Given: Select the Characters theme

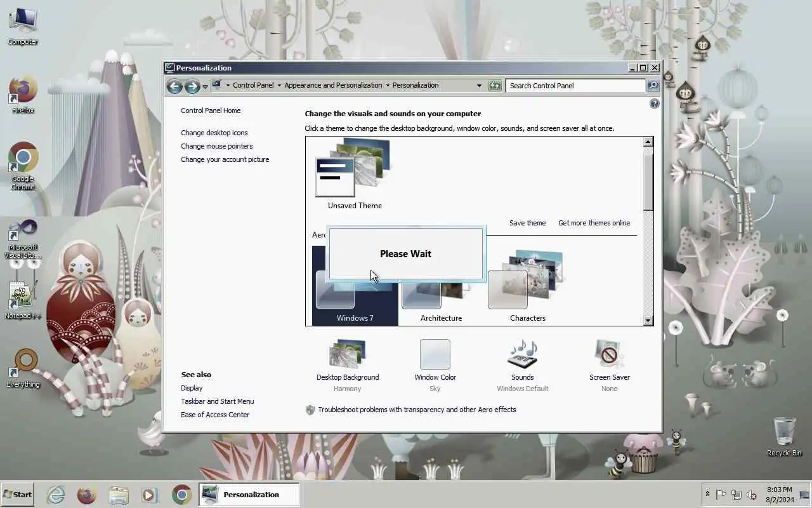Looking at the screenshot, I should click(x=528, y=286).
